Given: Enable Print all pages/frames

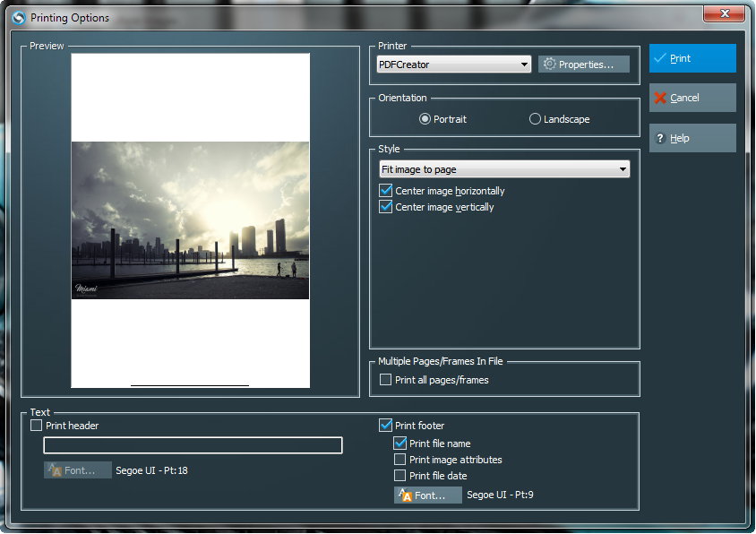Looking at the screenshot, I should pyautogui.click(x=386, y=380).
